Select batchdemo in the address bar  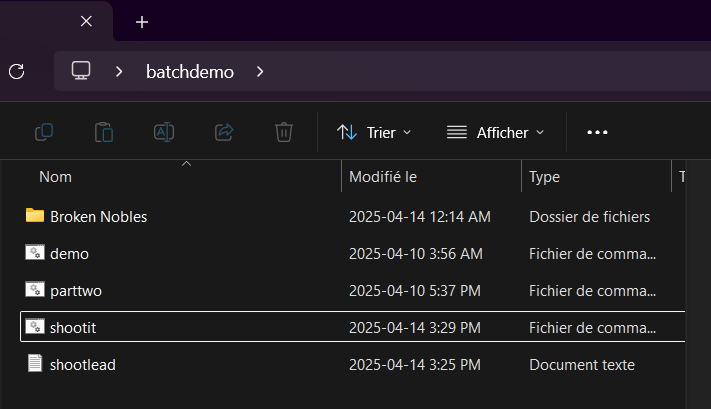(x=190, y=72)
